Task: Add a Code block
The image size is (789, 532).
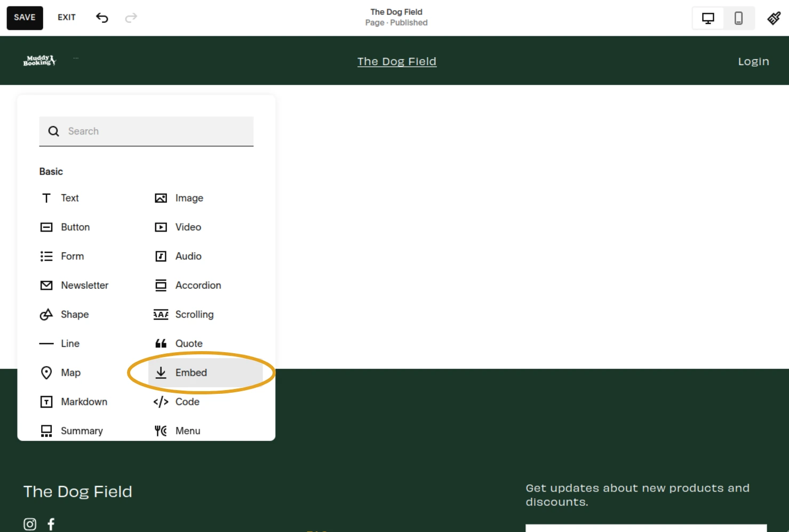Action: pyautogui.click(x=187, y=402)
